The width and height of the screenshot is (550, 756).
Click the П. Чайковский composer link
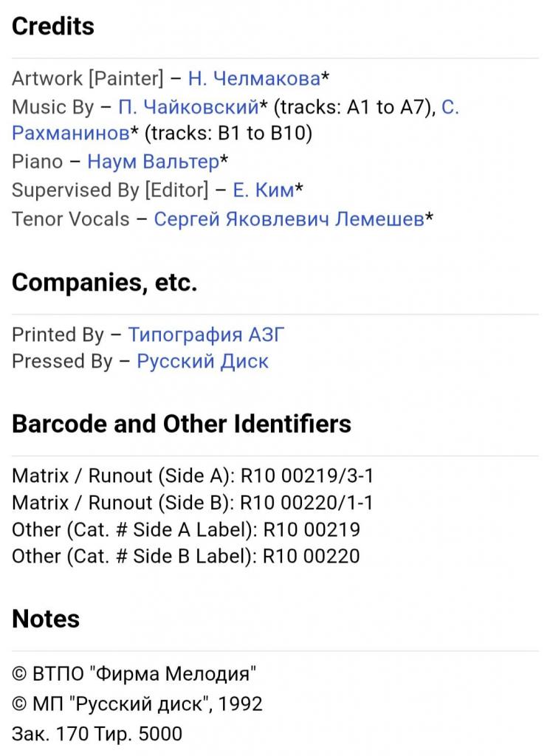pos(188,107)
